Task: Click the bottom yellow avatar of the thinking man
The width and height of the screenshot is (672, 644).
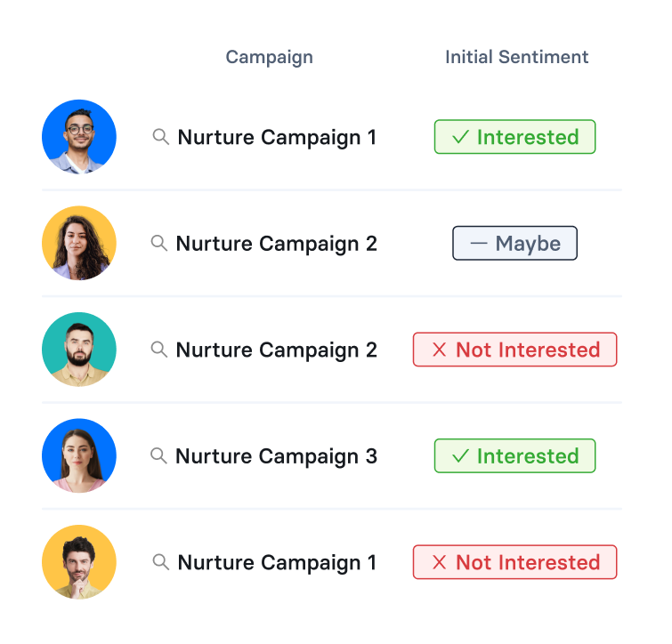Action: (x=79, y=562)
